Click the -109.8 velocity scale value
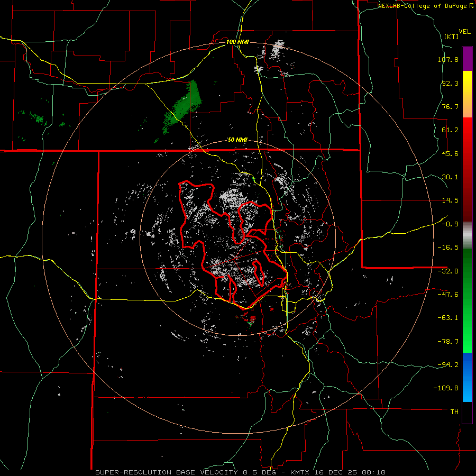This screenshot has height=476, width=476. click(x=446, y=388)
